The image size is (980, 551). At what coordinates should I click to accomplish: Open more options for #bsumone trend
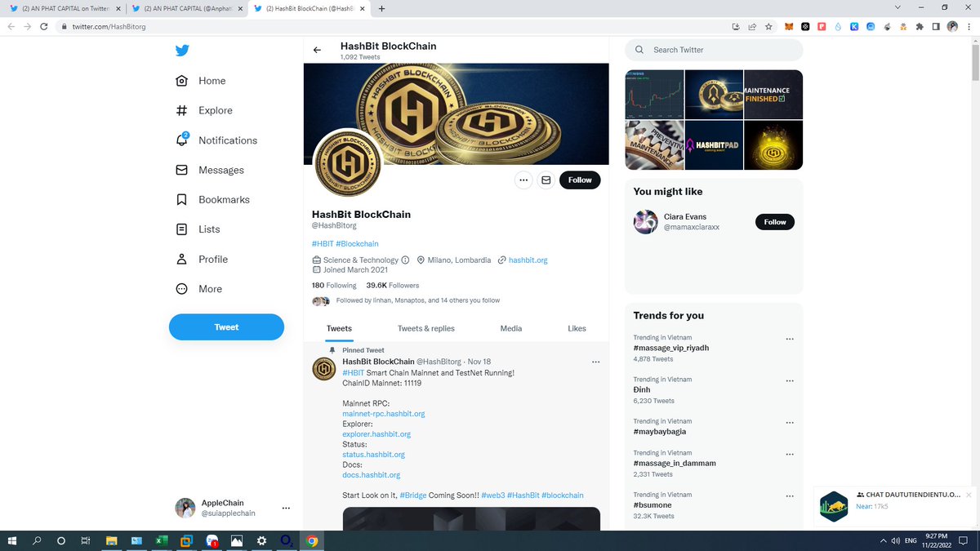789,496
